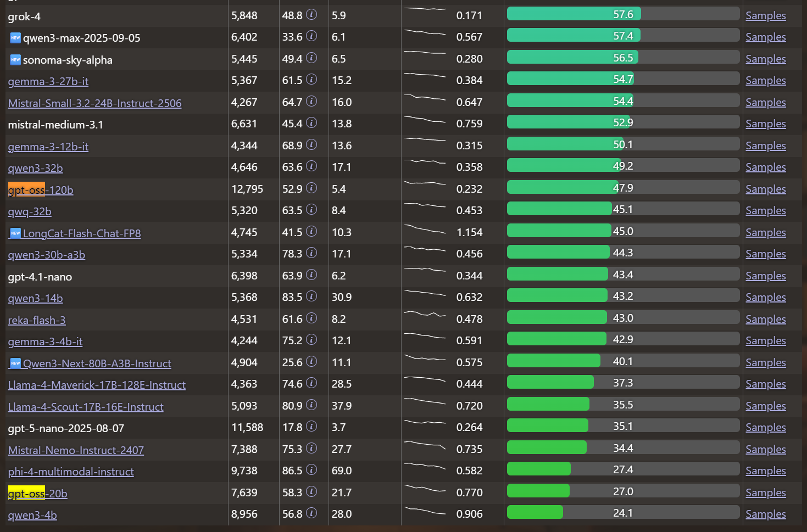807x532 pixels.
Task: Open the qwen3-4b model link
Action: click(x=32, y=515)
